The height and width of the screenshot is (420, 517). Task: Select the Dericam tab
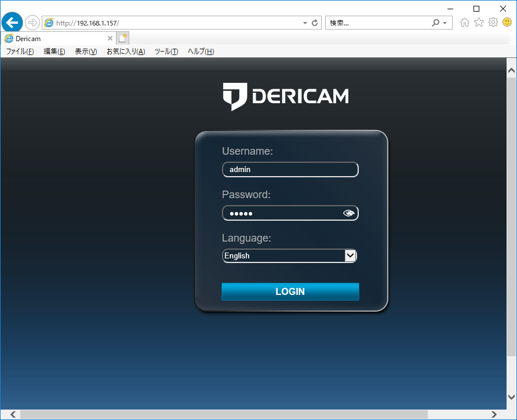(59, 39)
